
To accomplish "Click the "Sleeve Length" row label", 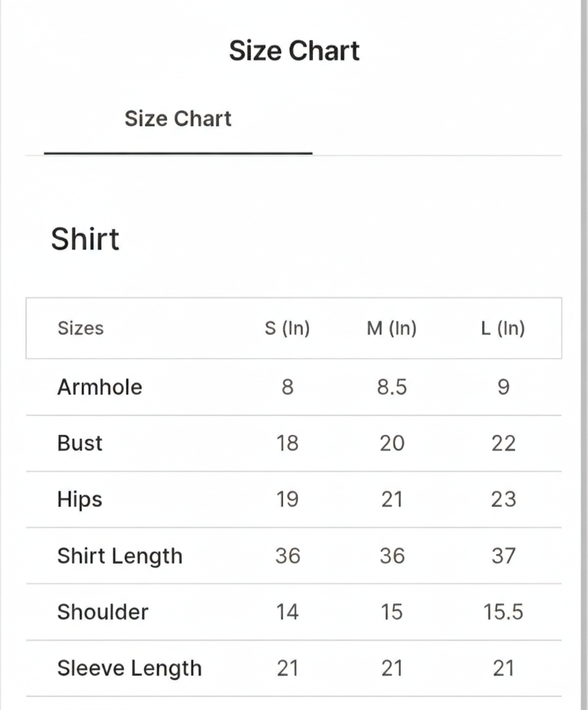I will point(129,668).
